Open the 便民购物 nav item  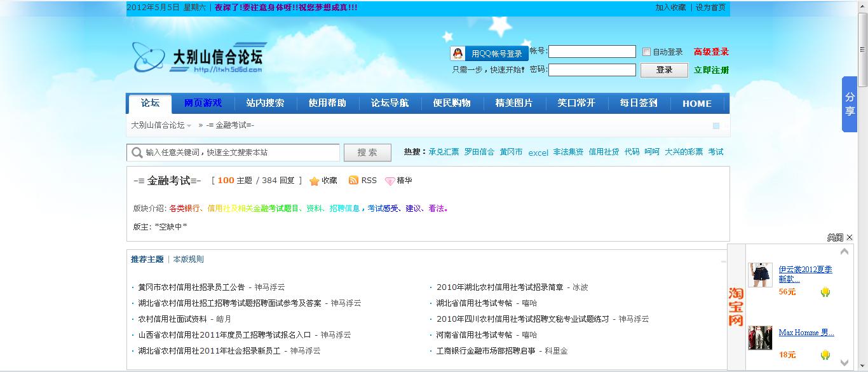(452, 103)
